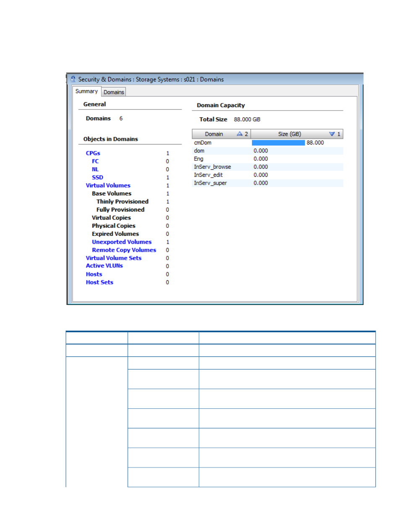The image size is (400, 532).
Task: Click the descending sort arrow in Size header
Action: [332, 134]
